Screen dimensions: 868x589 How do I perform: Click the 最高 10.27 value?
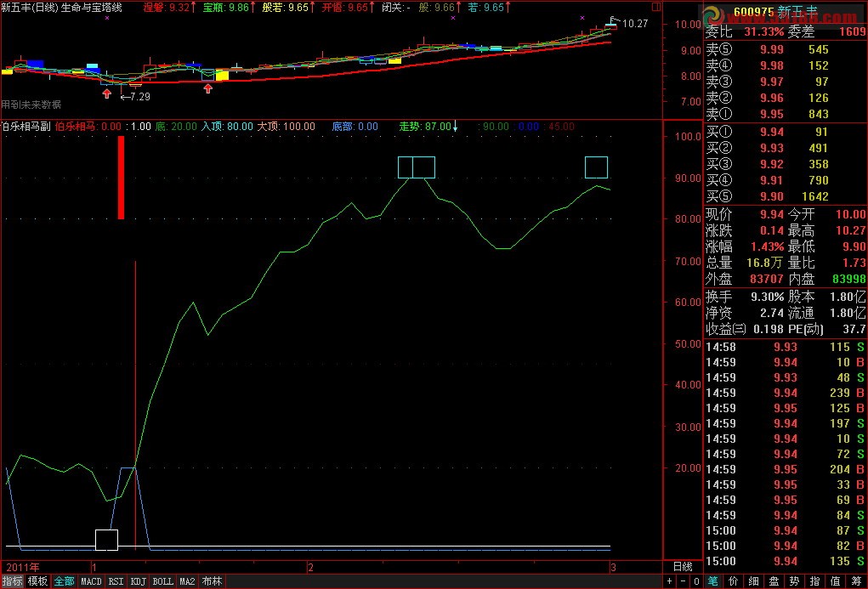tap(851, 230)
